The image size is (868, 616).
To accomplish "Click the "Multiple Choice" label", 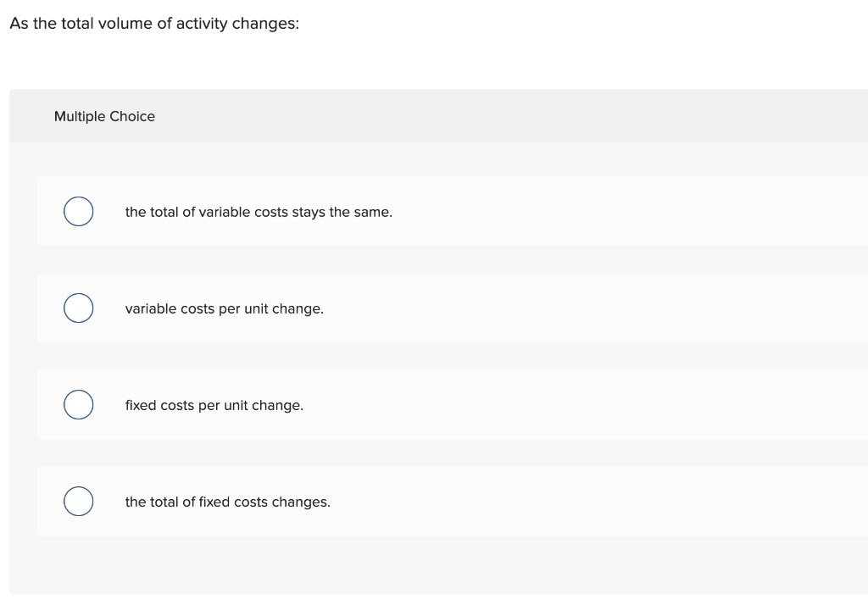I will pos(104,116).
